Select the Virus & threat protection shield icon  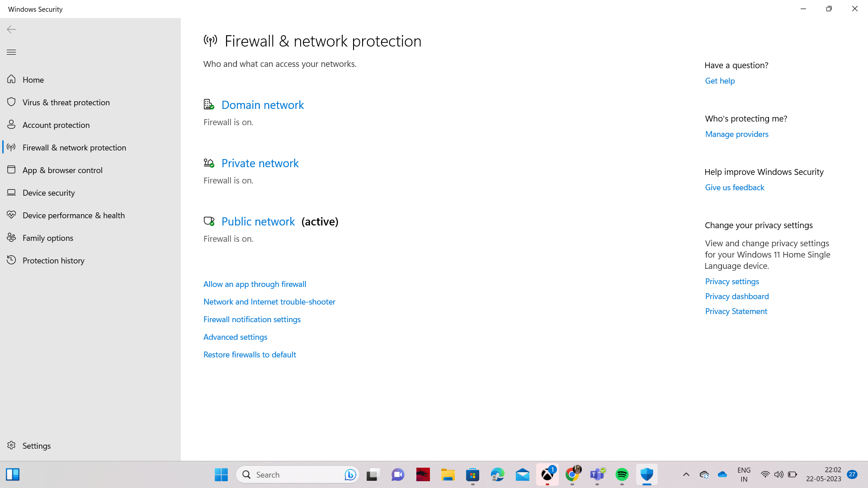point(11,102)
